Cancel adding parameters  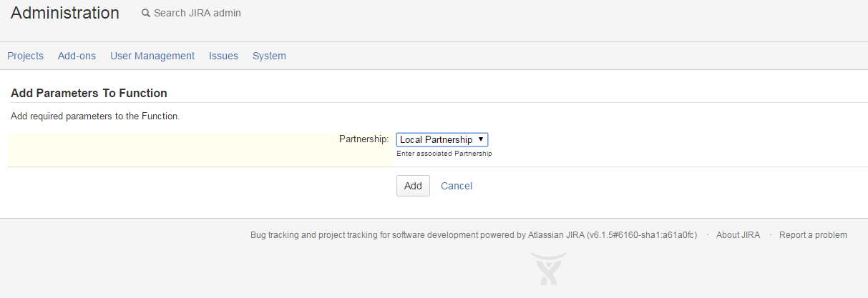click(457, 186)
